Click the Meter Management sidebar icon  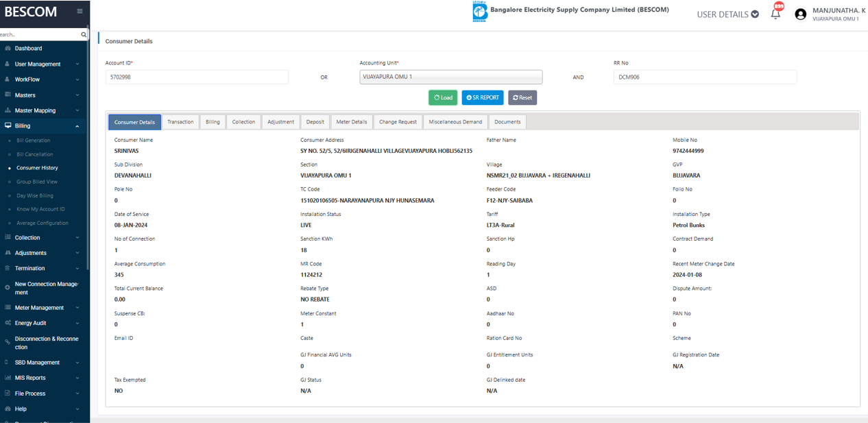tap(8, 308)
